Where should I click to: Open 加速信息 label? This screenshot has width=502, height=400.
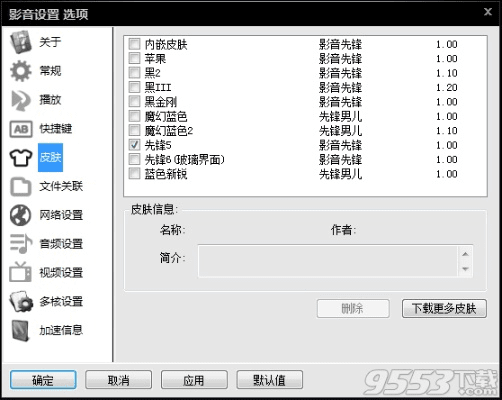(x=61, y=330)
